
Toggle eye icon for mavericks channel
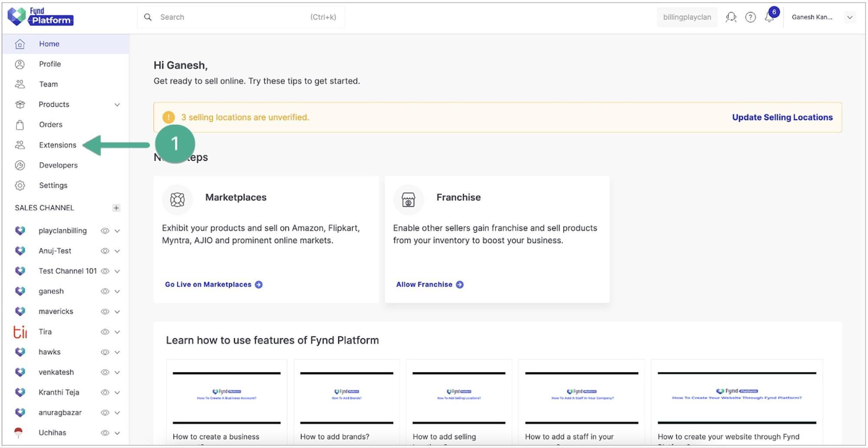pos(105,312)
